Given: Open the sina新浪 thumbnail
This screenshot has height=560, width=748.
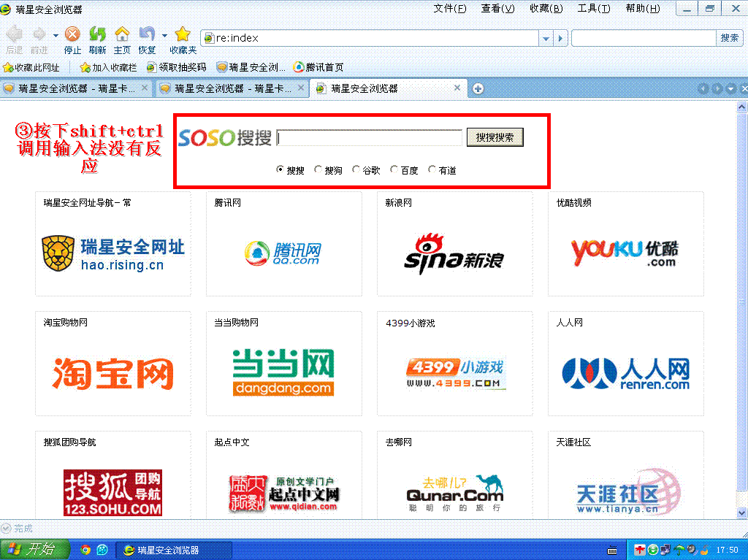Looking at the screenshot, I should pos(454,244).
